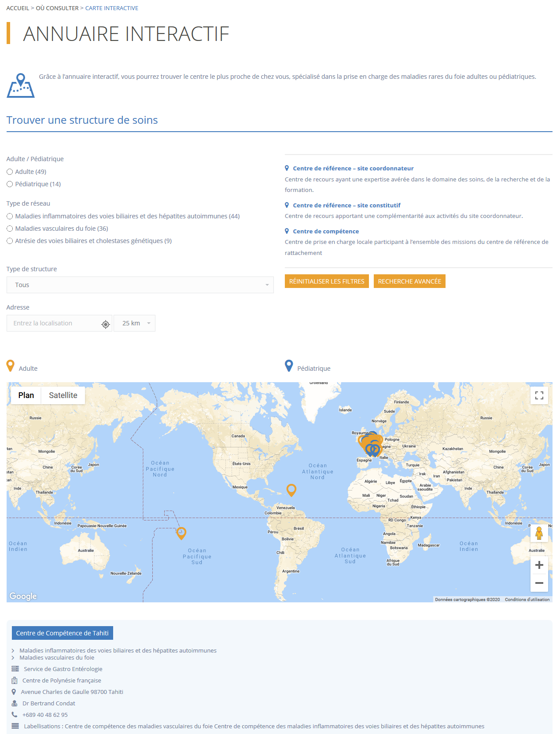Switch map to Plan view
560x734 pixels.
click(26, 395)
